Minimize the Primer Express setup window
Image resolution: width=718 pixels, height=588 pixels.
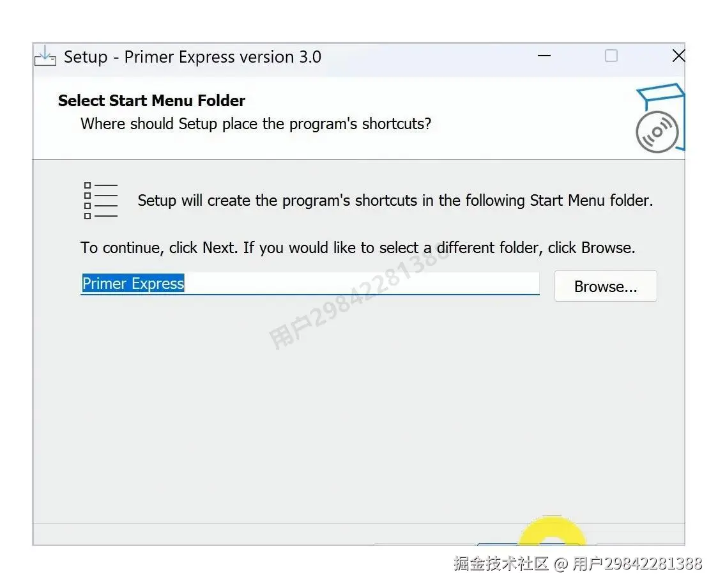[x=544, y=56]
